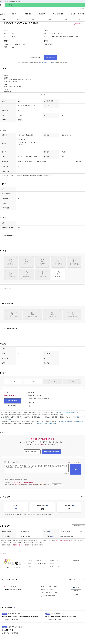Jump to the 근무조건 section tab
The image size is (85, 644).
pos(18,19)
